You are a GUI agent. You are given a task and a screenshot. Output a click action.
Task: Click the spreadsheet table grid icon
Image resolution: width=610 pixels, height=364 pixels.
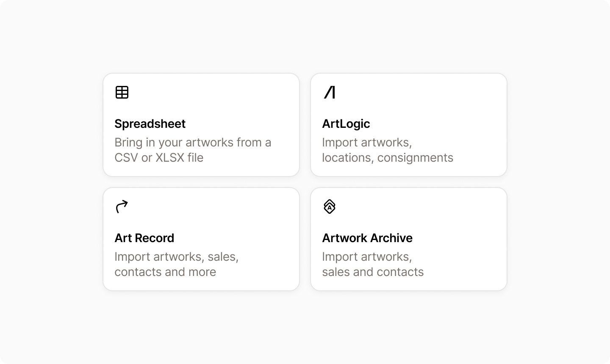click(122, 92)
